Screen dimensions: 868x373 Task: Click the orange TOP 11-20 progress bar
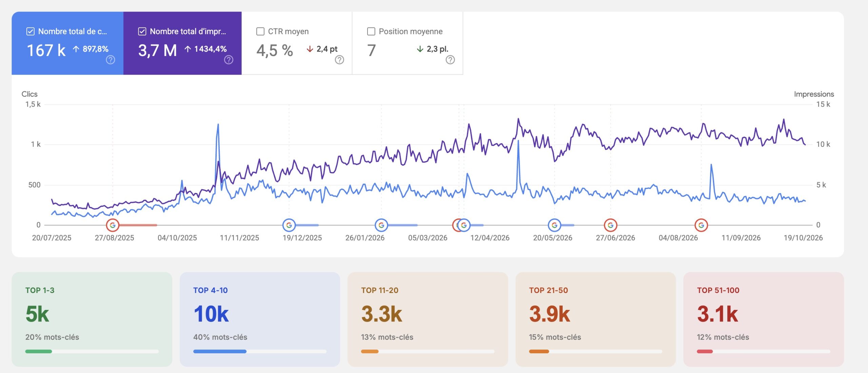coord(428,352)
